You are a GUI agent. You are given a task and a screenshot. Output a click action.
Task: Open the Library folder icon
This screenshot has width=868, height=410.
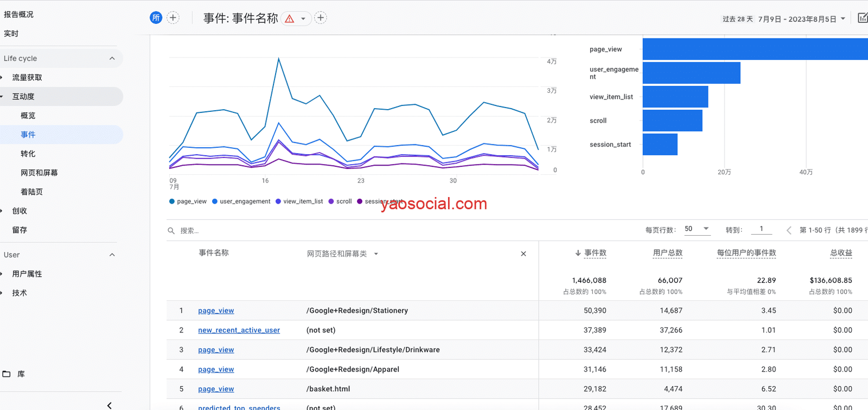7,374
